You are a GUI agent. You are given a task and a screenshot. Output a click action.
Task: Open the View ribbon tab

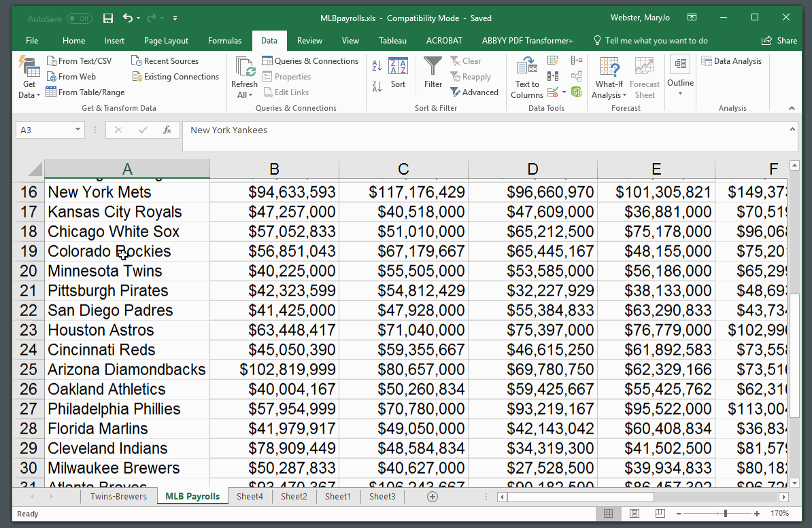coord(351,40)
